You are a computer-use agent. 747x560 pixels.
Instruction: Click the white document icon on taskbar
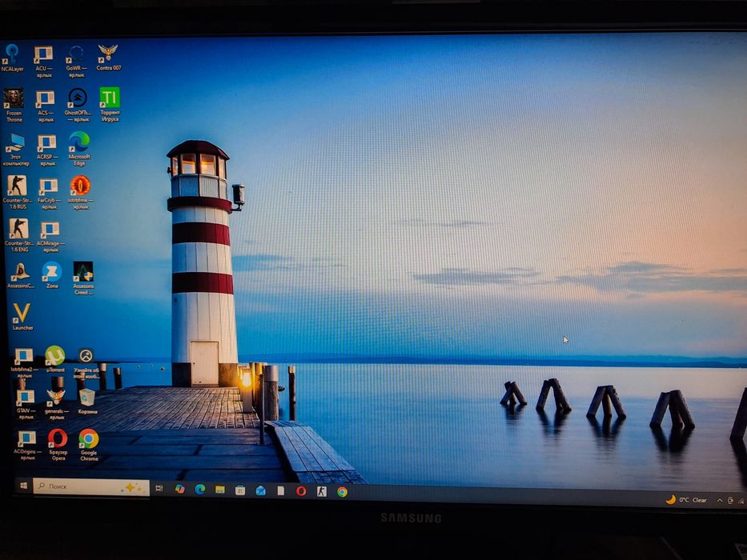pos(281,490)
